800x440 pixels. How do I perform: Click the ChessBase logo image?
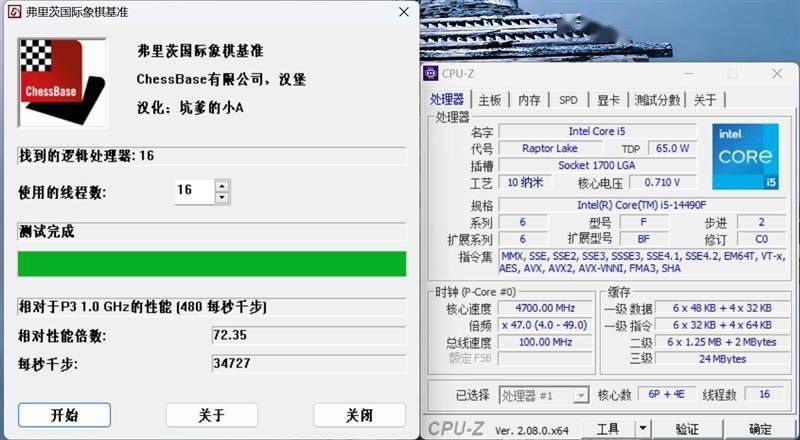coord(62,83)
